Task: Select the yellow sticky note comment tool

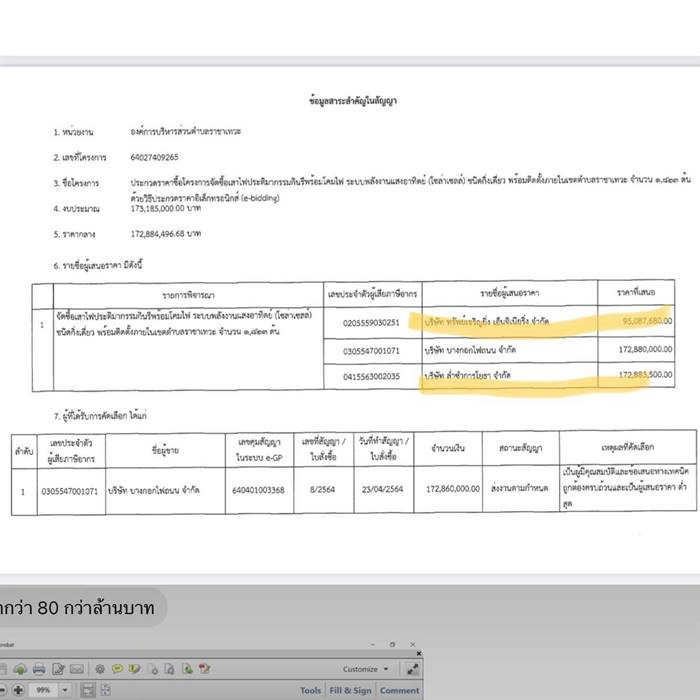Action: 117,668
